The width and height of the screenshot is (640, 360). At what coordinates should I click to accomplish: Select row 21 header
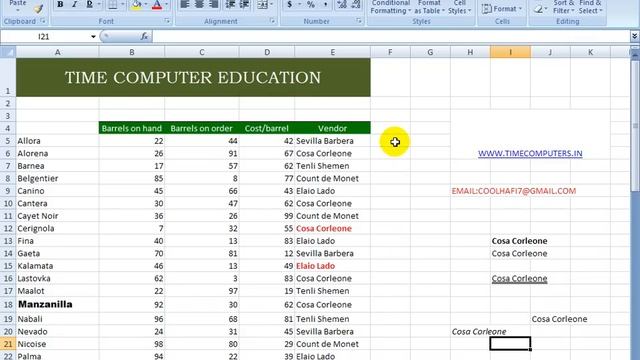pos(8,344)
